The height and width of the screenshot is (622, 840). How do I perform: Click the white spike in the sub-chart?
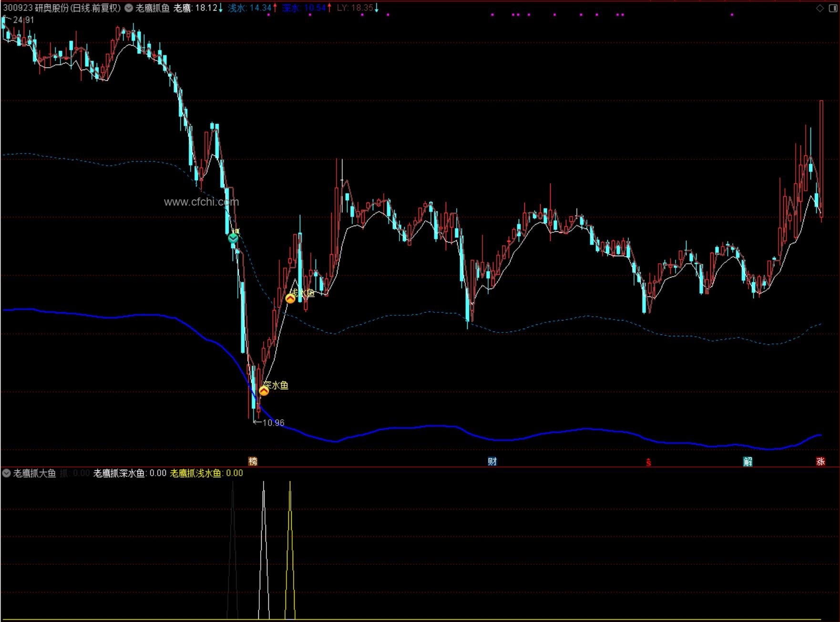pyautogui.click(x=264, y=550)
